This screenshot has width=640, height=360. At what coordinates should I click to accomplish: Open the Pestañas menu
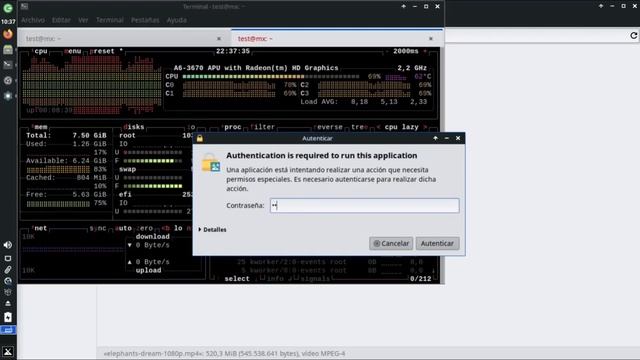pyautogui.click(x=145, y=20)
